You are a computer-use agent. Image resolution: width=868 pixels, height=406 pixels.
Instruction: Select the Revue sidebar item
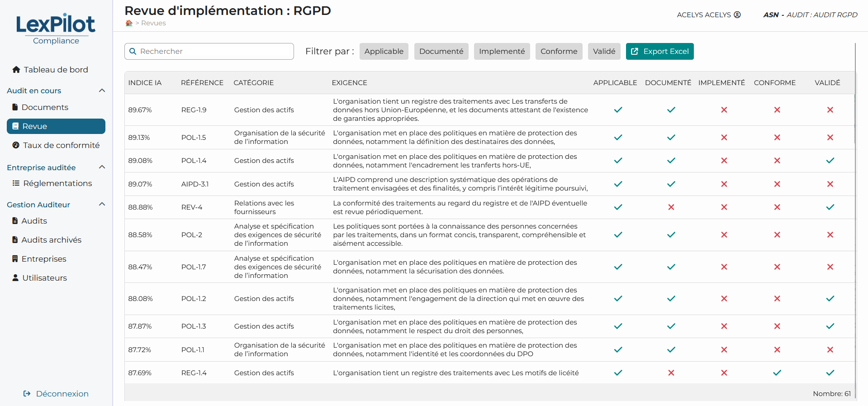click(x=56, y=126)
